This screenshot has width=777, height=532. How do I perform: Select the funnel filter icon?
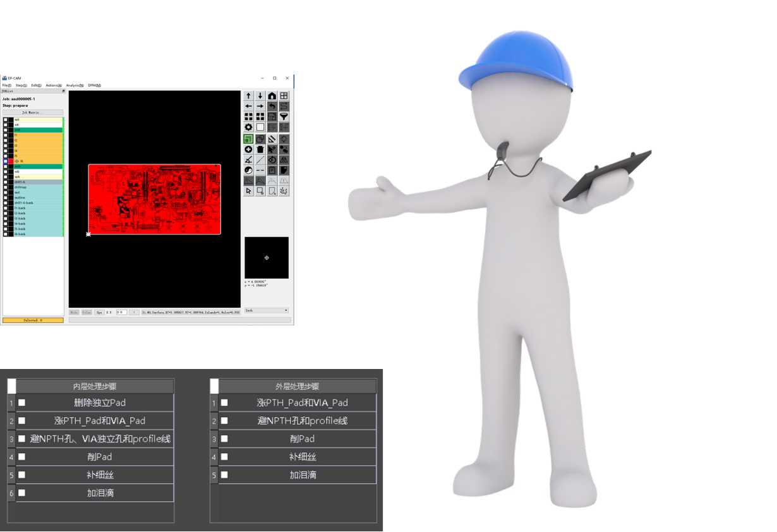click(x=284, y=117)
